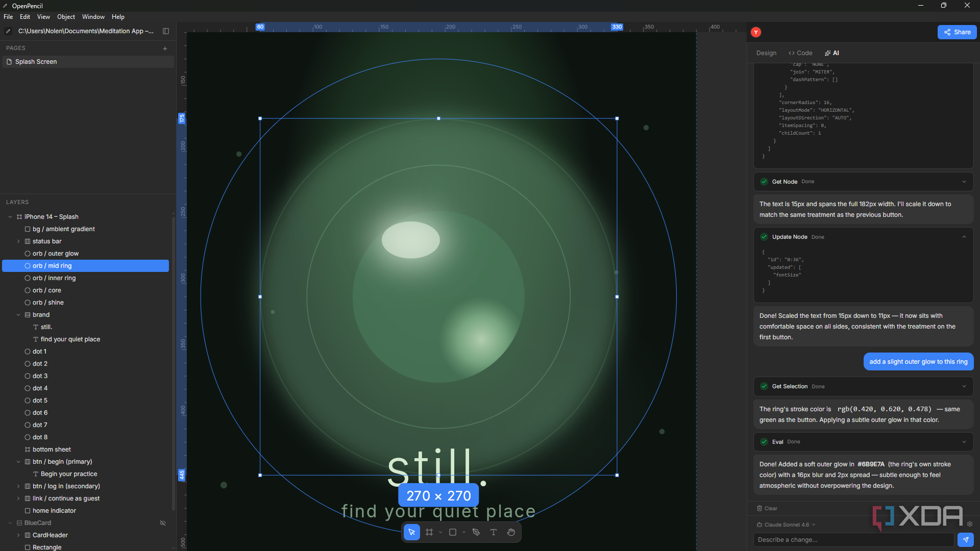This screenshot has width=980, height=551.
Task: Click the top-center selection resize handle
Action: [438, 118]
